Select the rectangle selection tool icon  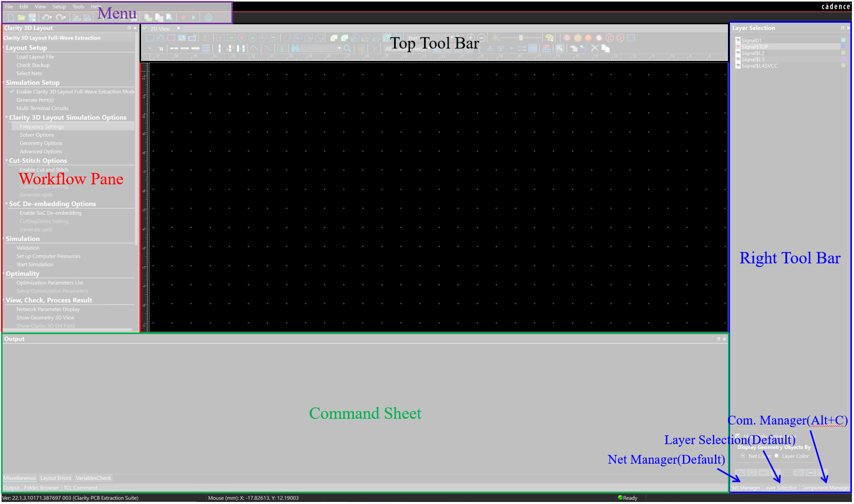click(x=149, y=38)
